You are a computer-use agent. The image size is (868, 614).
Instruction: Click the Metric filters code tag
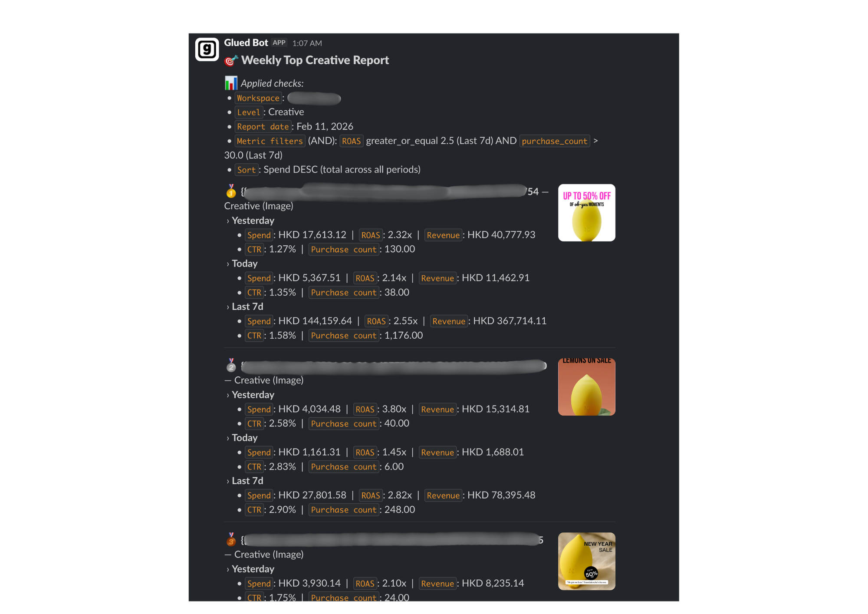(270, 141)
